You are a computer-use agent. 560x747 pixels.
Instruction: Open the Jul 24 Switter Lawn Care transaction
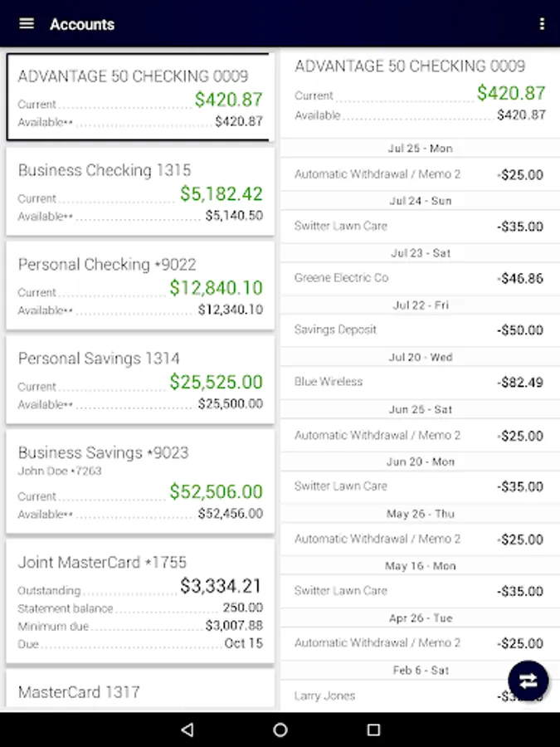[x=420, y=227]
